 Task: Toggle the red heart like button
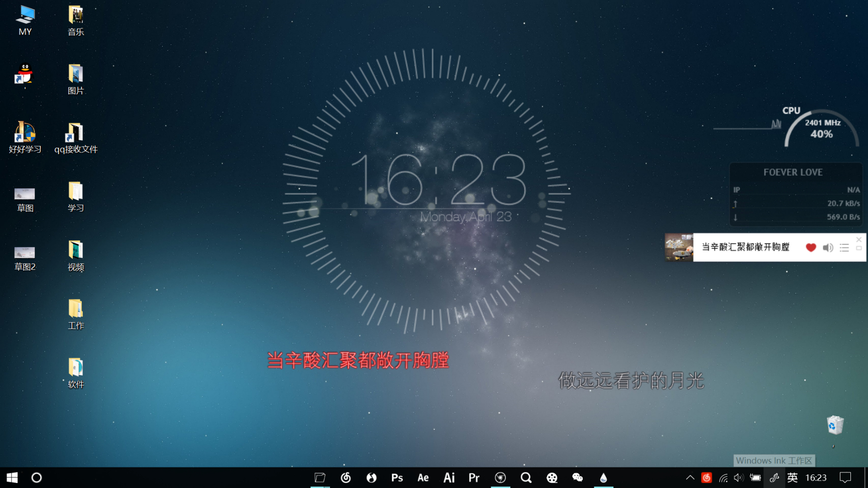click(811, 247)
